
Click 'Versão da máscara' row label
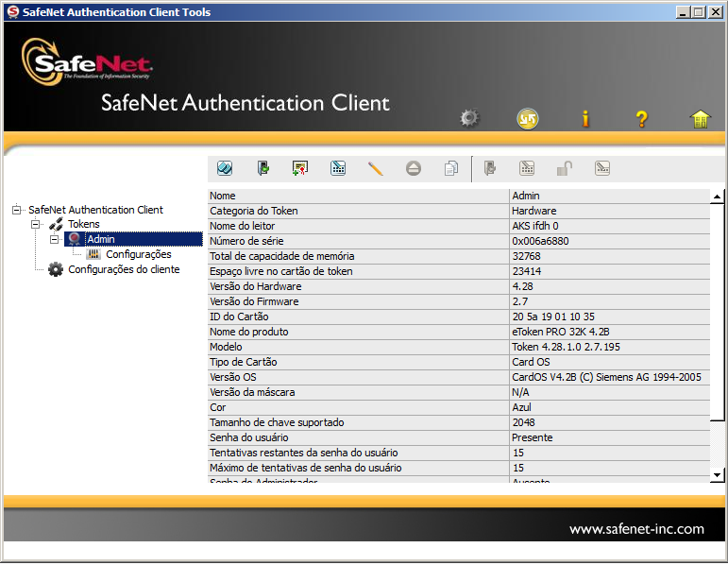click(252, 392)
